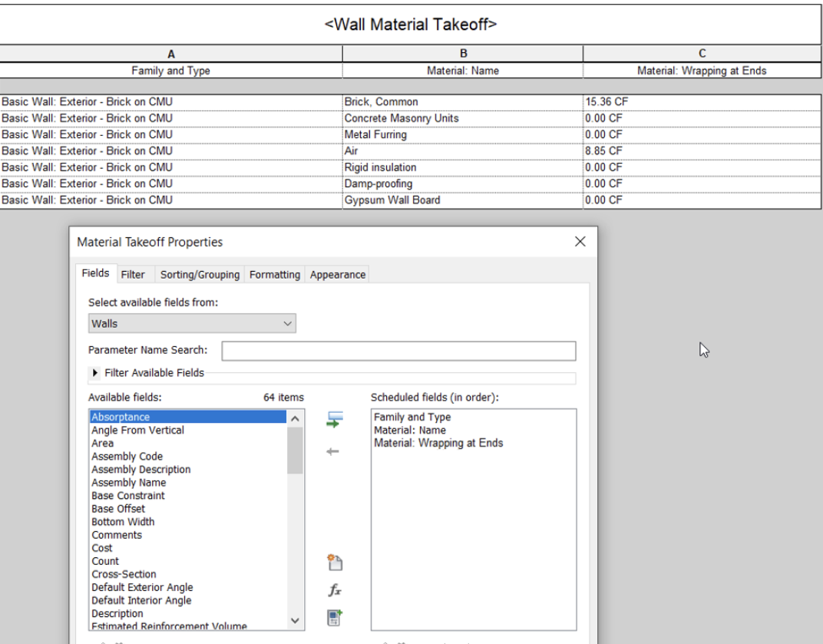Open the Appearance tab
This screenshot has width=823, height=644.
pos(337,274)
